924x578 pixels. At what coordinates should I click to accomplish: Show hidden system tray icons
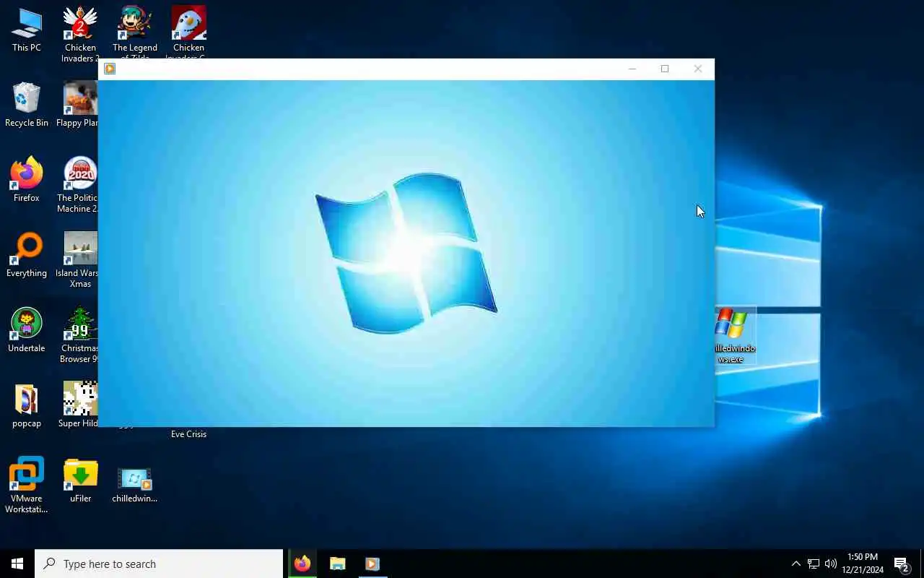[x=796, y=564]
